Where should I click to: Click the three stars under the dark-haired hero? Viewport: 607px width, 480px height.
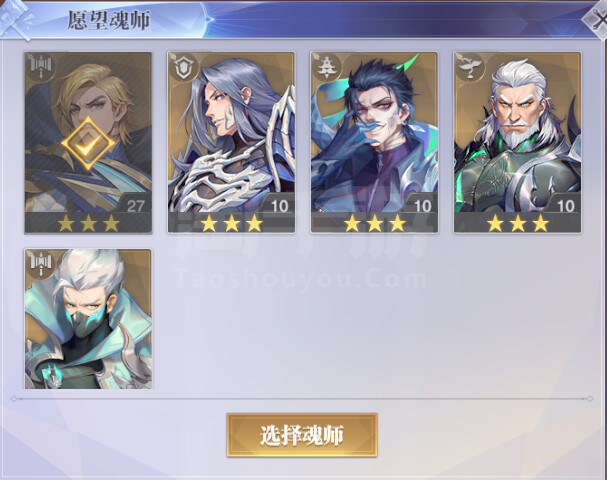pos(374,223)
